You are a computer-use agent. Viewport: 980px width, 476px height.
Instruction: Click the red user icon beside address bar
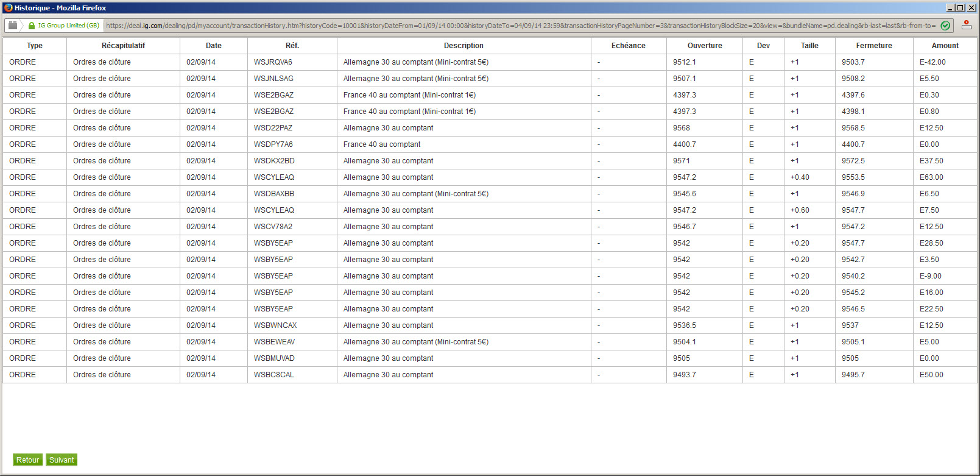tap(967, 25)
